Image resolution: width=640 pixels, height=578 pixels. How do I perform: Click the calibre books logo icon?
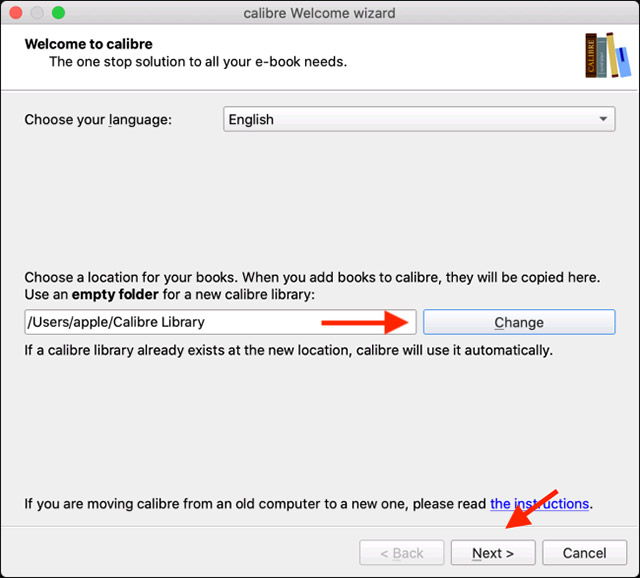click(x=608, y=55)
